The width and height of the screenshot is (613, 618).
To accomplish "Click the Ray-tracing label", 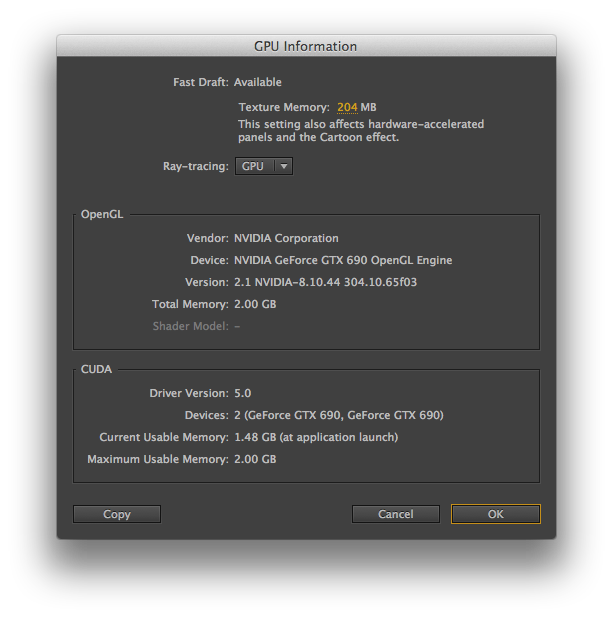I will [x=196, y=166].
